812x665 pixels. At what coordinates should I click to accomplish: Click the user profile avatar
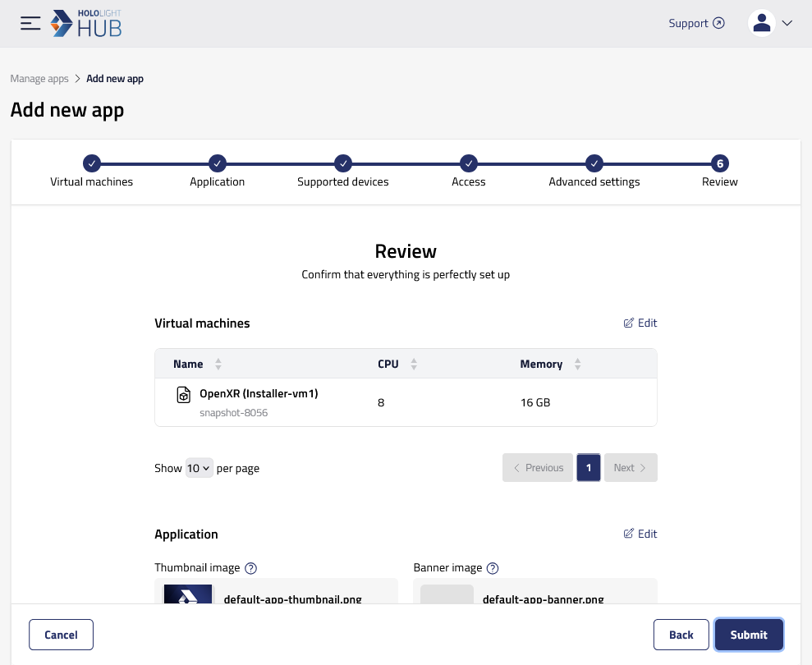tap(761, 23)
